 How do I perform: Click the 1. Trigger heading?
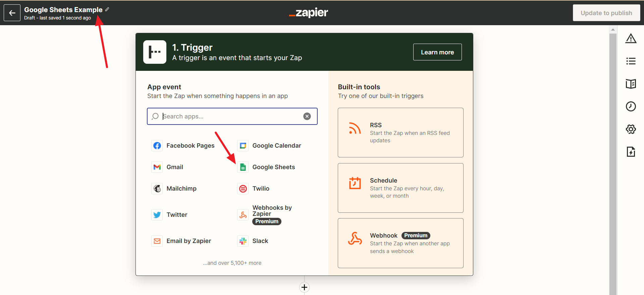pyautogui.click(x=192, y=48)
